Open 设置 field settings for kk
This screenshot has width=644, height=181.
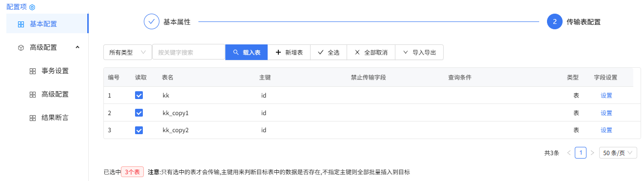coord(606,96)
